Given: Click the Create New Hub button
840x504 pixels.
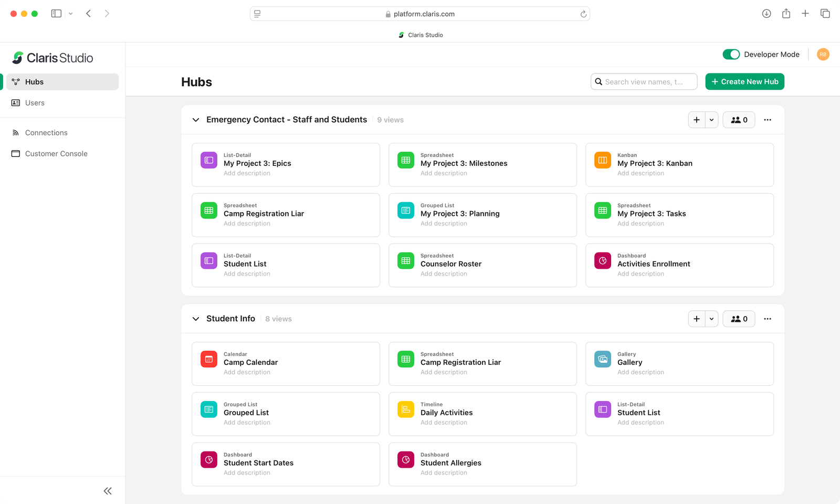Looking at the screenshot, I should [x=744, y=81].
